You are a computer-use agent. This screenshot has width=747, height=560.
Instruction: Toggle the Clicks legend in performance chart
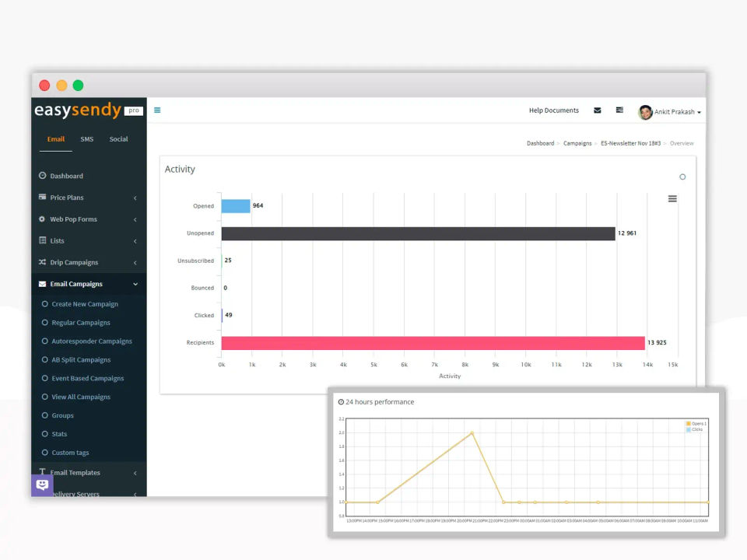pos(695,429)
